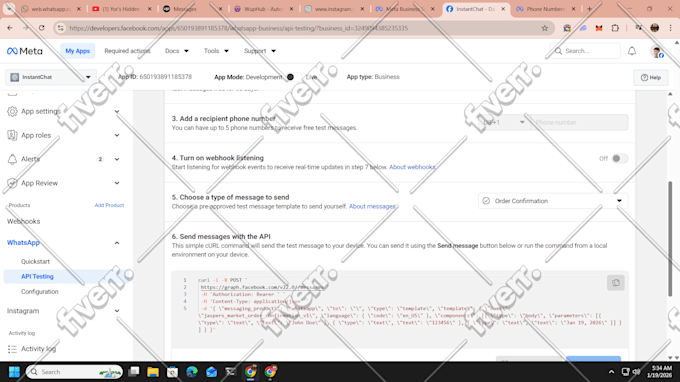The image size is (680, 382).
Task: Expand App settings chevron
Action: 117,111
